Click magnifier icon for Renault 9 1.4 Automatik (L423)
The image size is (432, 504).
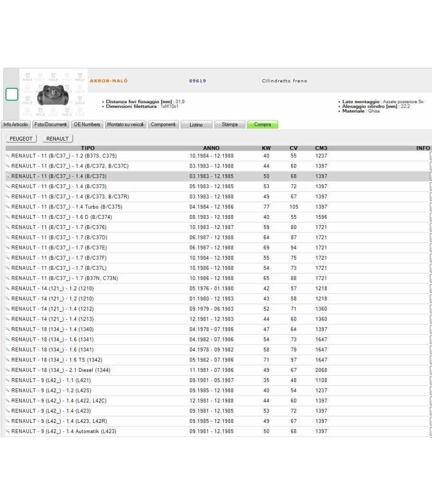(7, 431)
